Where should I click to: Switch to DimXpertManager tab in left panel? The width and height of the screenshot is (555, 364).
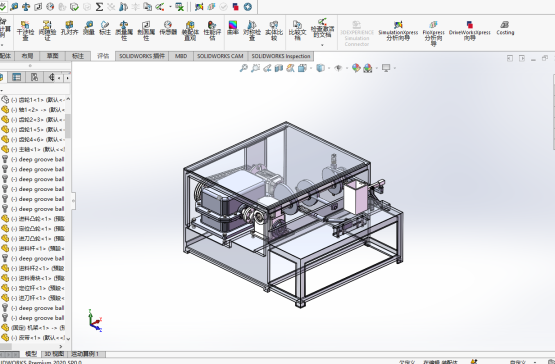51,77
